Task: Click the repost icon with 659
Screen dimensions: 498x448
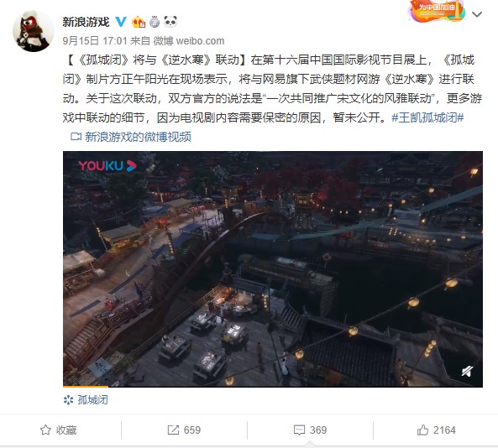Action: point(184,430)
